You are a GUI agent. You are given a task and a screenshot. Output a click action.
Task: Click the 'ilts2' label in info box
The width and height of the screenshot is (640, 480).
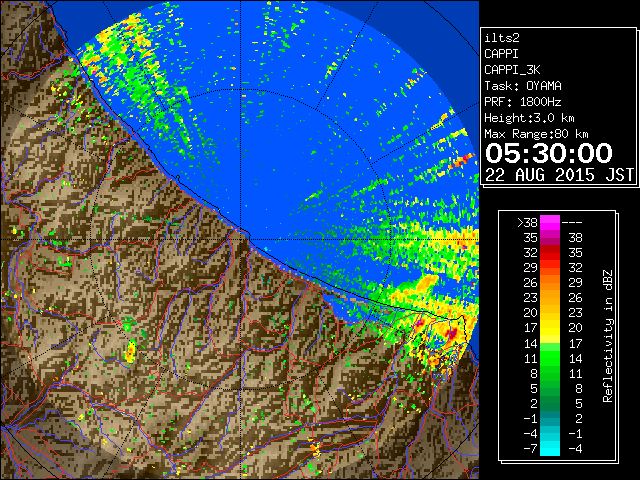(x=502, y=38)
